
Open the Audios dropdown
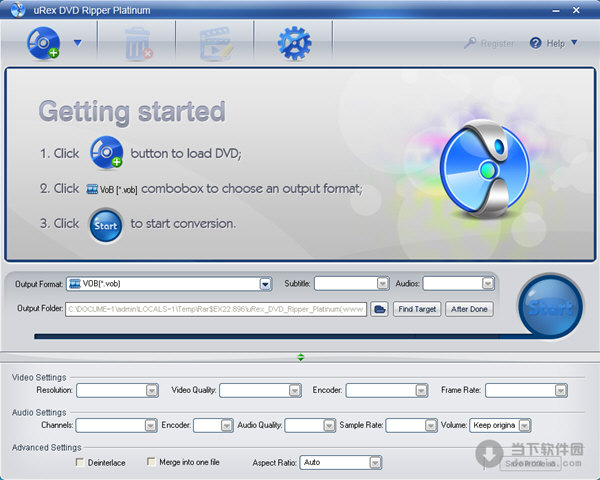tap(458, 284)
